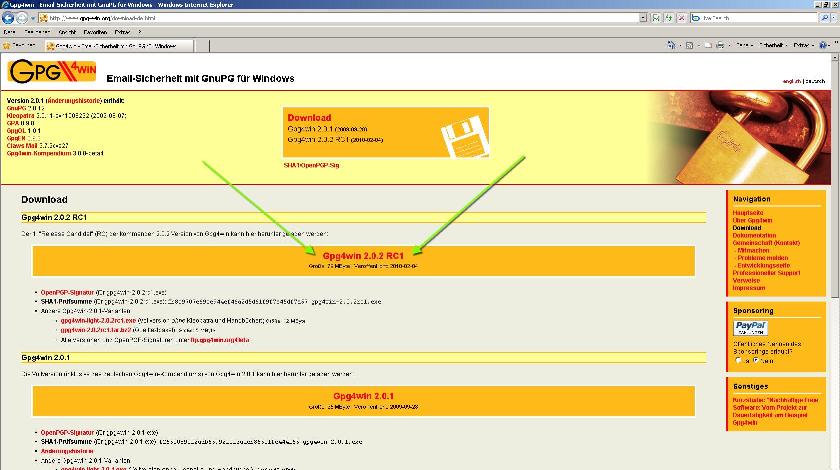
Task: Click the gpg4win-2.0.2rc1.tar.bz2 link
Action: pos(95,330)
